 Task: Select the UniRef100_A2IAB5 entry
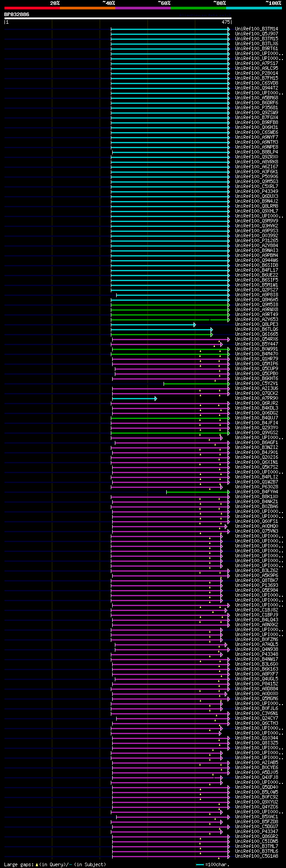click(x=257, y=762)
